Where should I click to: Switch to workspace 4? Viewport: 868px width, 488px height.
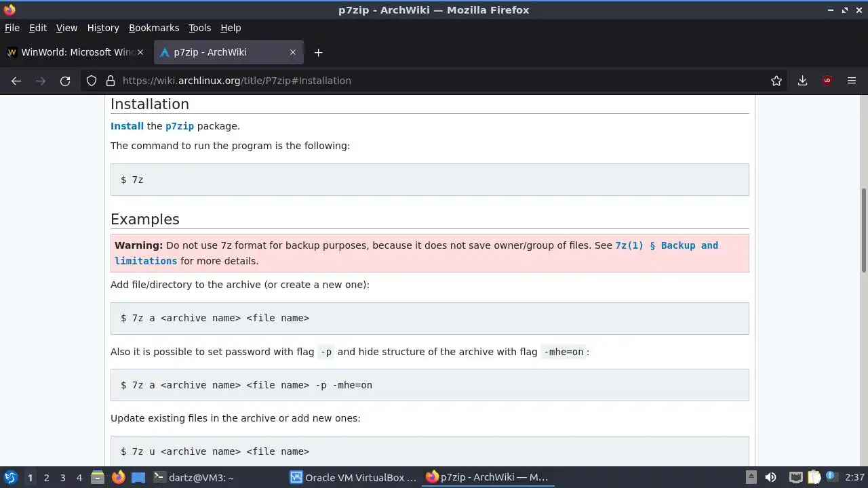pos(79,477)
